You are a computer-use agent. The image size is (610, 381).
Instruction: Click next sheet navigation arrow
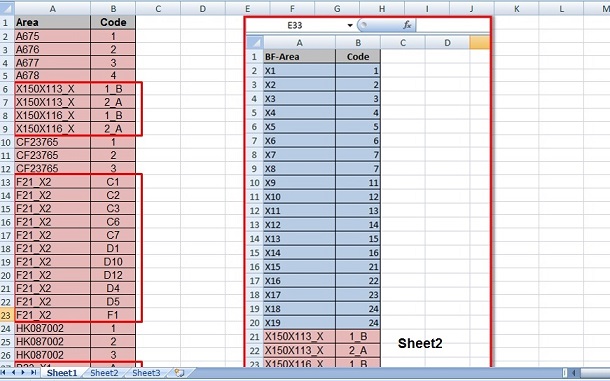pos(23,373)
